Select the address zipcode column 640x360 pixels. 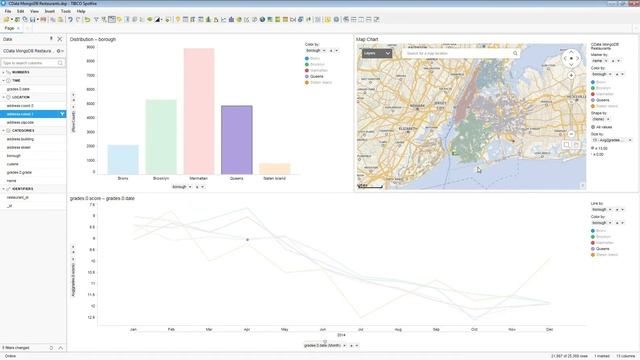coord(20,122)
